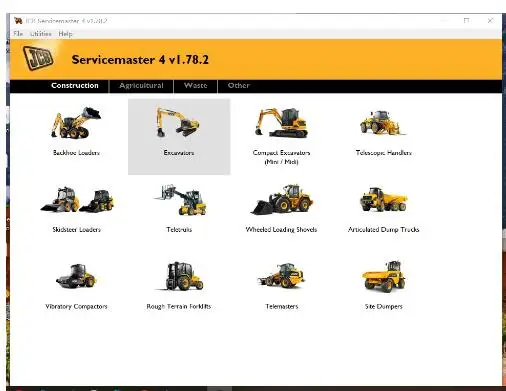Viewport: 506px width, 391px height.
Task: Choose the Articulated Dump Trucks icon
Action: tap(384, 199)
